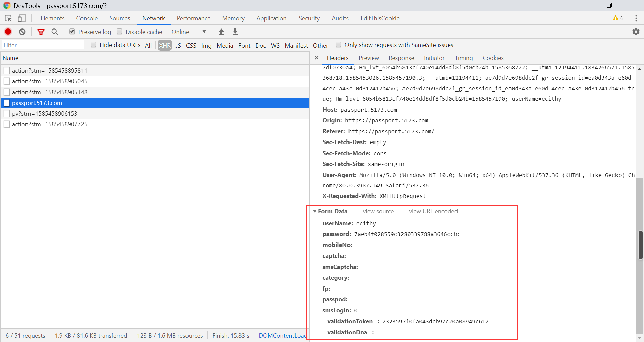This screenshot has height=342, width=644.
Task: Clear the network log
Action: (22, 32)
